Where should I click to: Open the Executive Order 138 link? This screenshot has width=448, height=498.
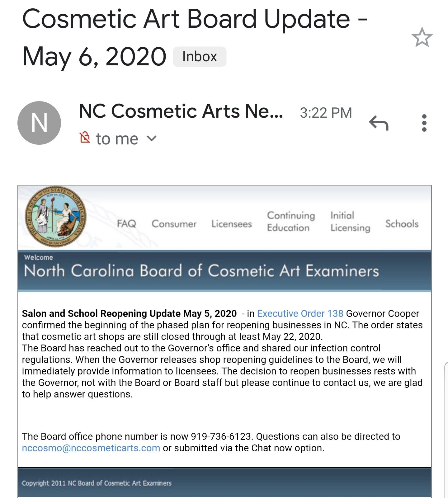click(x=300, y=313)
